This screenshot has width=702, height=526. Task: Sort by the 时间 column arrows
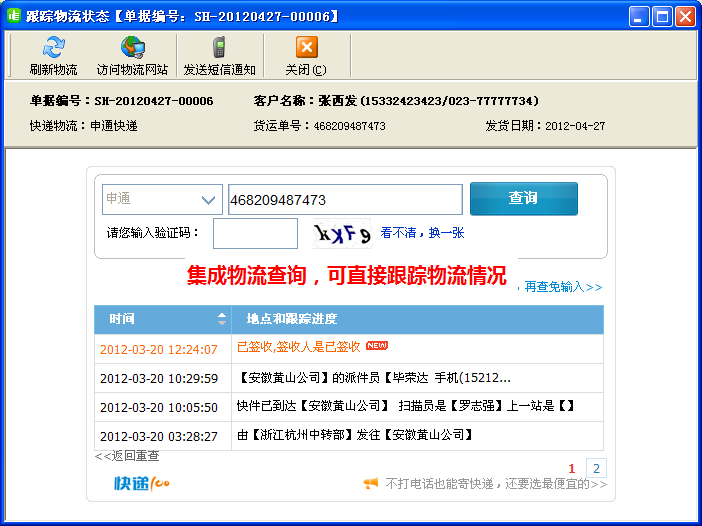click(222, 319)
